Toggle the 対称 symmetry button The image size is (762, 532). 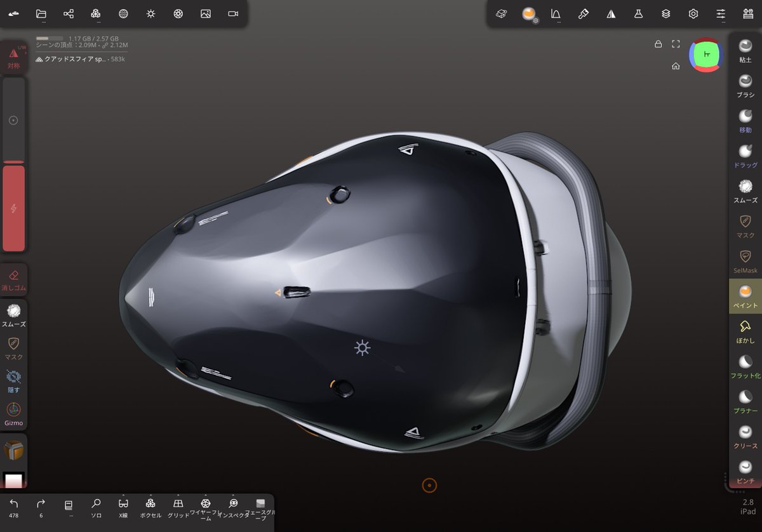(13, 58)
